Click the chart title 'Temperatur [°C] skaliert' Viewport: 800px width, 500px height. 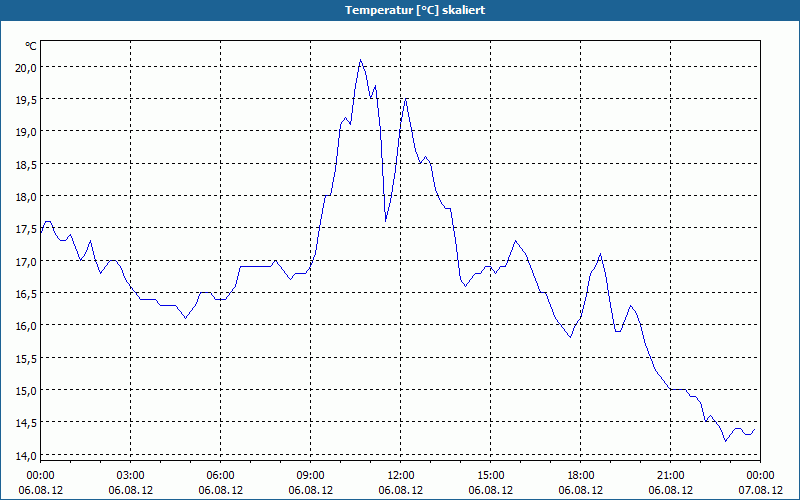click(415, 10)
